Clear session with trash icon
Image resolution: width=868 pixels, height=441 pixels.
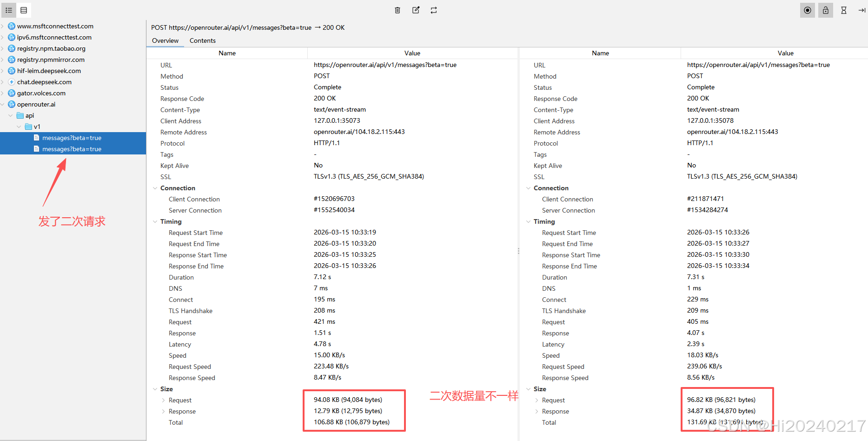(398, 10)
